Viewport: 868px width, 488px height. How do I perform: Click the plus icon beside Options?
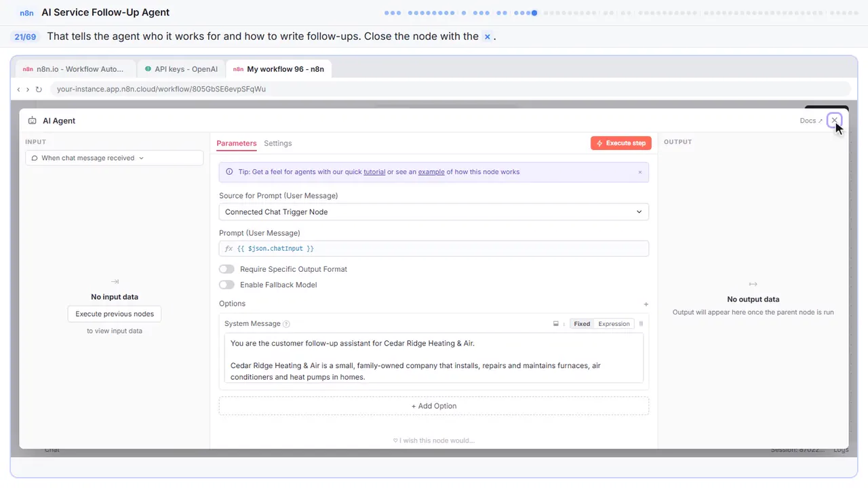[646, 304]
